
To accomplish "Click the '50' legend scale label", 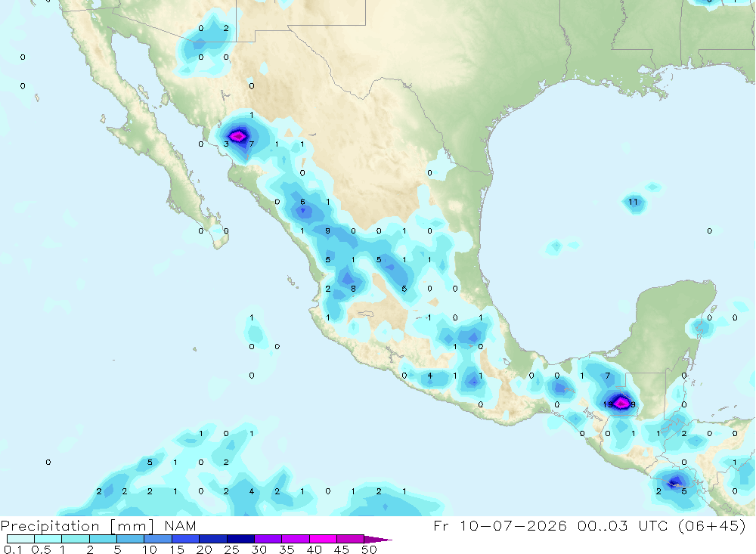I will (x=370, y=549).
